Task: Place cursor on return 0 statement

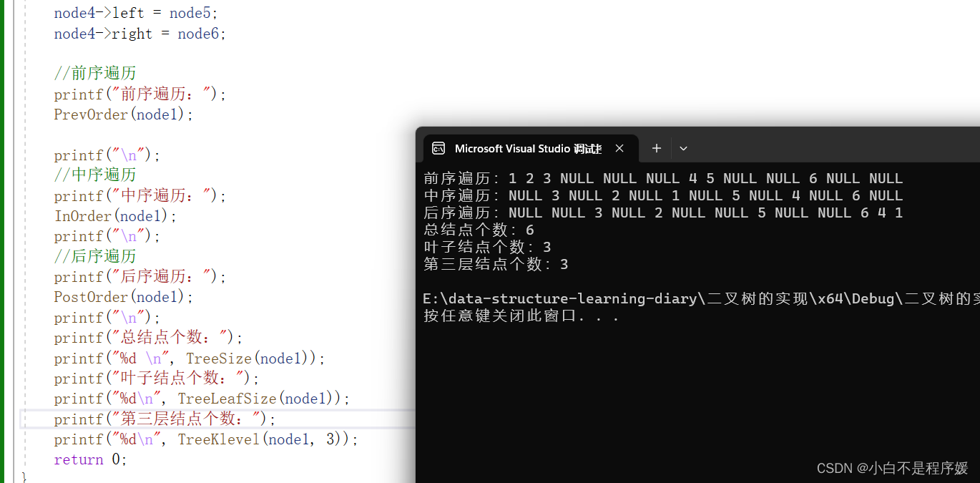Action: (x=91, y=459)
